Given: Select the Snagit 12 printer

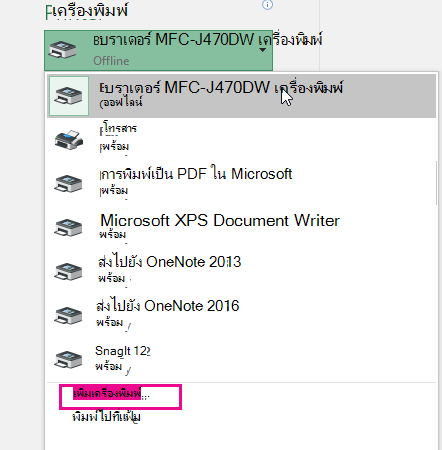Looking at the screenshot, I should pos(241,360).
